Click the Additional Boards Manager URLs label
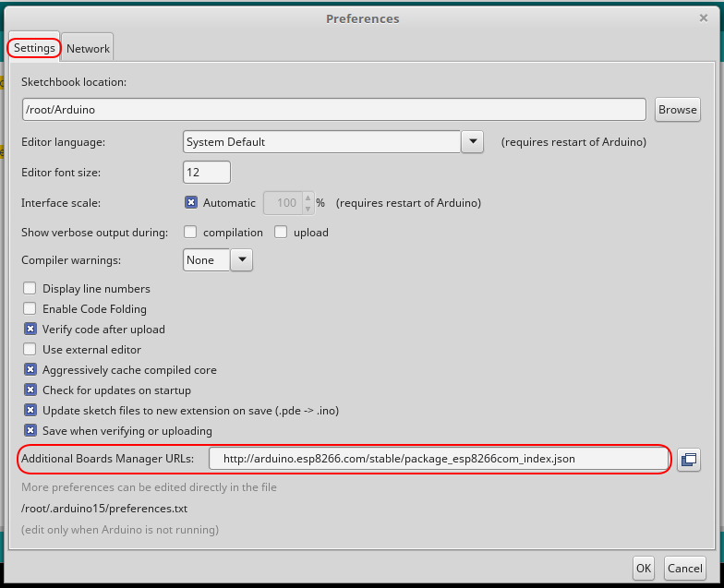Viewport: 724px width, 588px height. coord(107,459)
